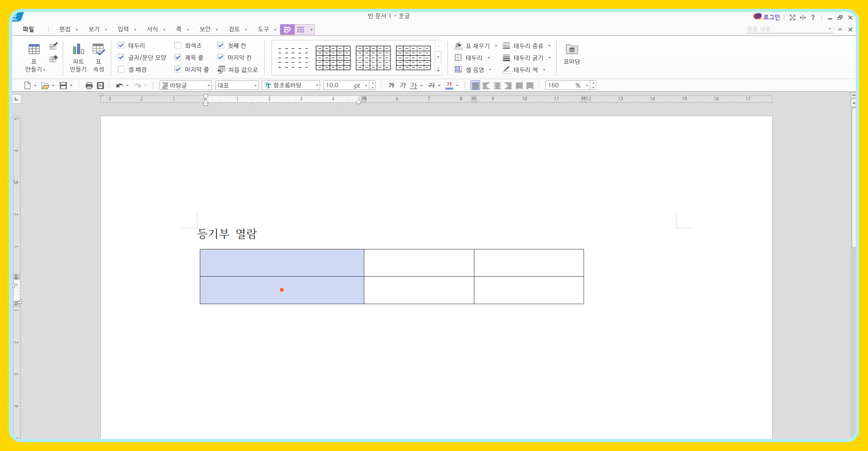Click the undo arrow icon
The image size is (868, 451).
tap(119, 86)
